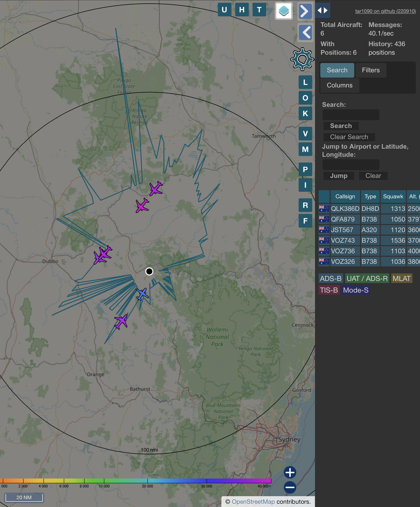Expand sidebar with right chevron arrow
420x507 pixels.
coord(305,12)
